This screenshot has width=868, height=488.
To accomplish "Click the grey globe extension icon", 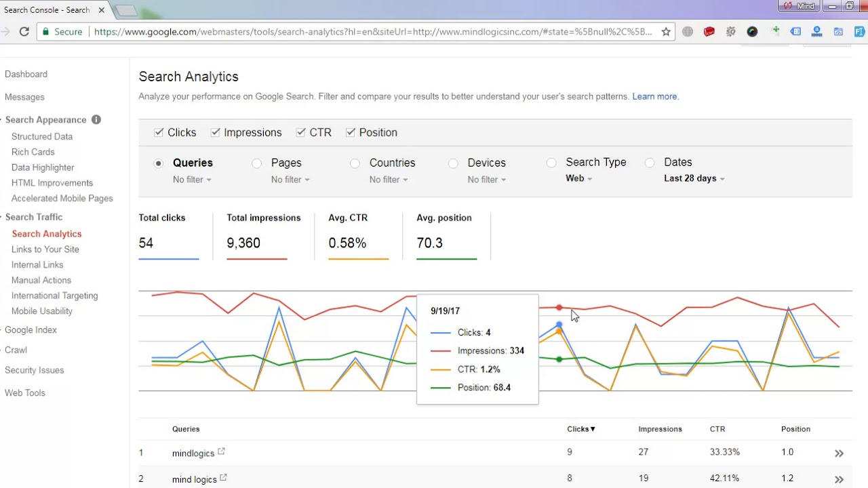I will point(688,32).
